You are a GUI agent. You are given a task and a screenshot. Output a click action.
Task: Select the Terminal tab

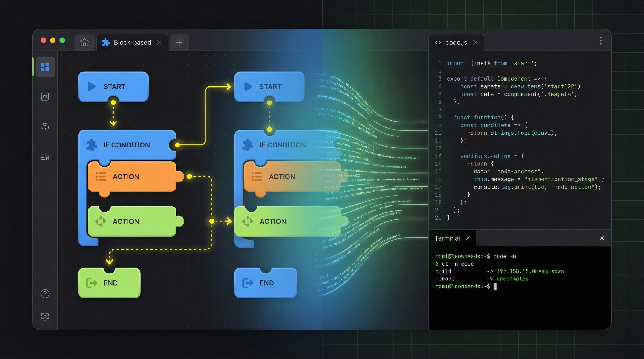[447, 238]
